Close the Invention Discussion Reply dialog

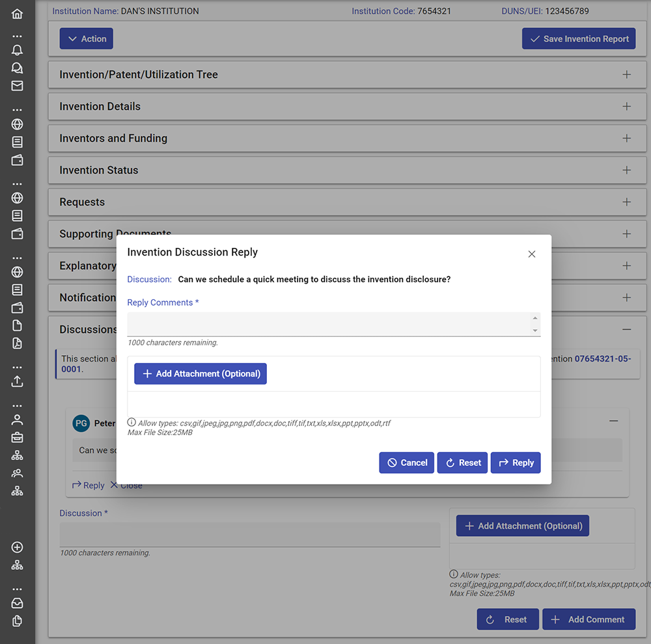[532, 254]
